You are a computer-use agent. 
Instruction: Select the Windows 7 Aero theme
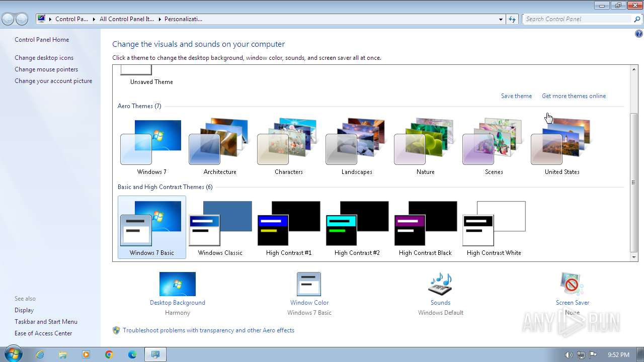pyautogui.click(x=151, y=147)
